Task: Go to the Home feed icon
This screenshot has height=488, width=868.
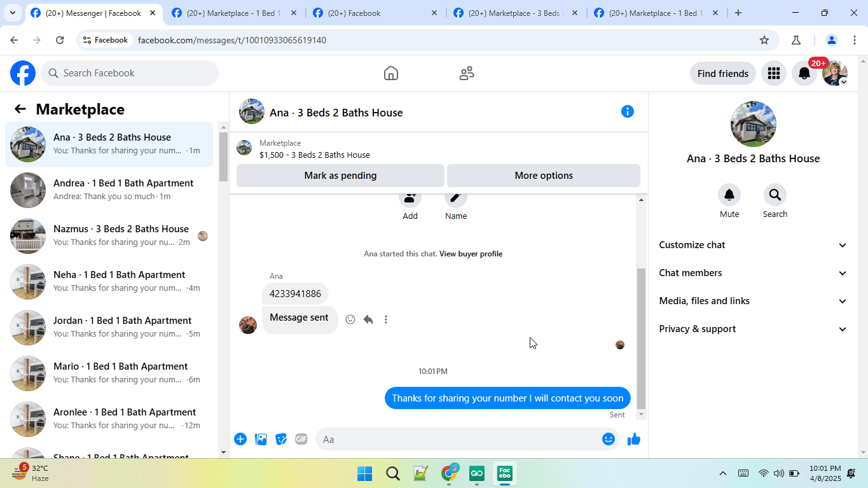Action: point(391,73)
